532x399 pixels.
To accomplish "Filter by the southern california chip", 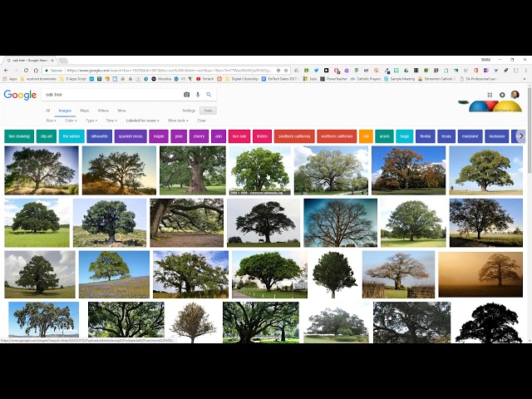I will tap(294, 136).
